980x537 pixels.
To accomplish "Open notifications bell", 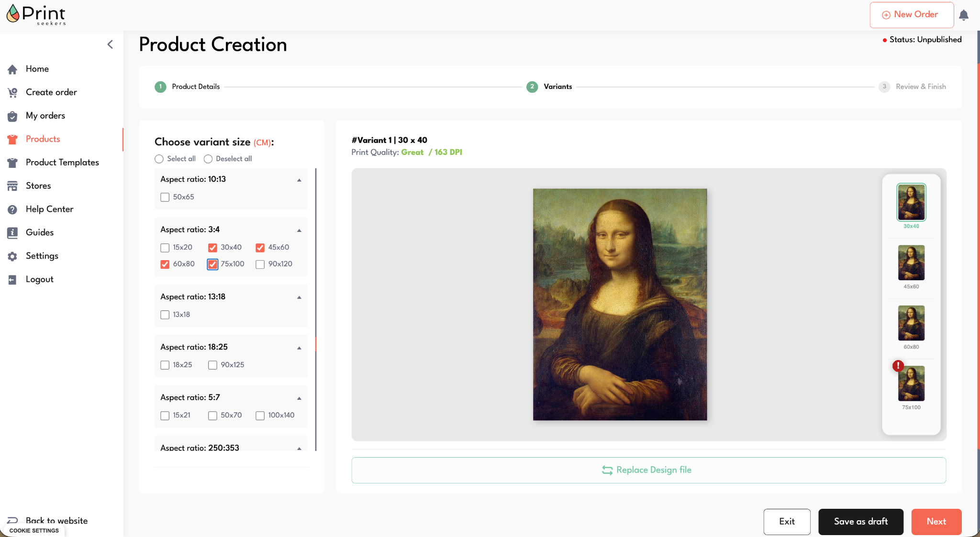I will tap(964, 15).
